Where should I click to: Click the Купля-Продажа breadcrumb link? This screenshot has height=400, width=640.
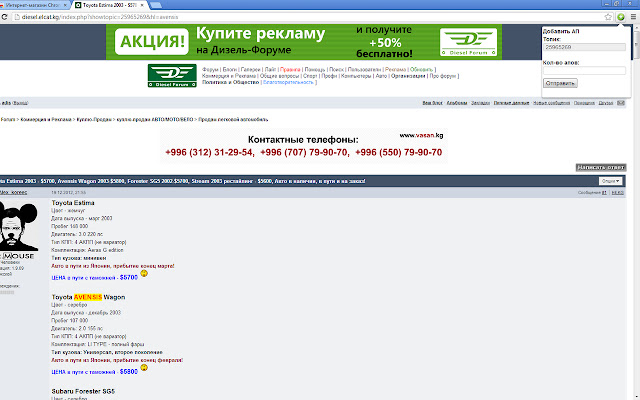94,120
